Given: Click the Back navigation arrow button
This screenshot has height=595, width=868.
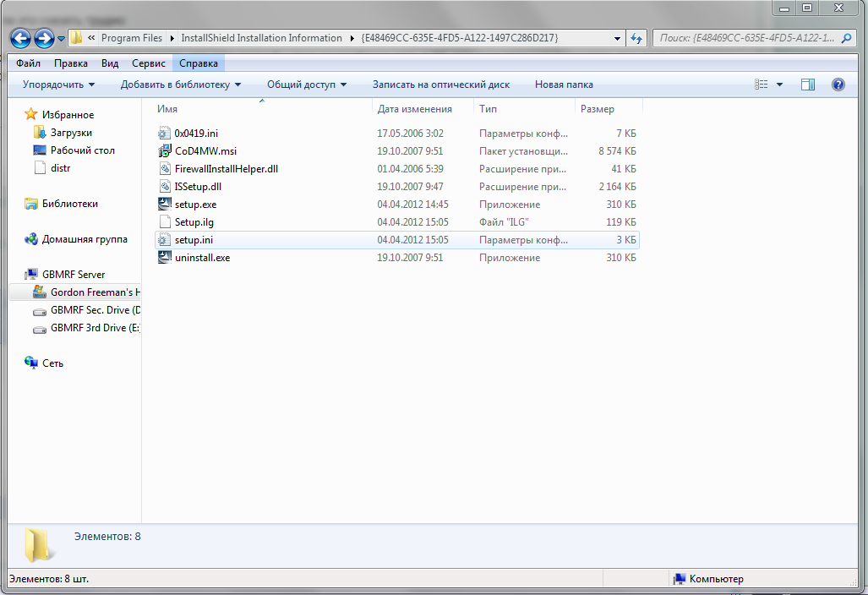Looking at the screenshot, I should click(21, 38).
